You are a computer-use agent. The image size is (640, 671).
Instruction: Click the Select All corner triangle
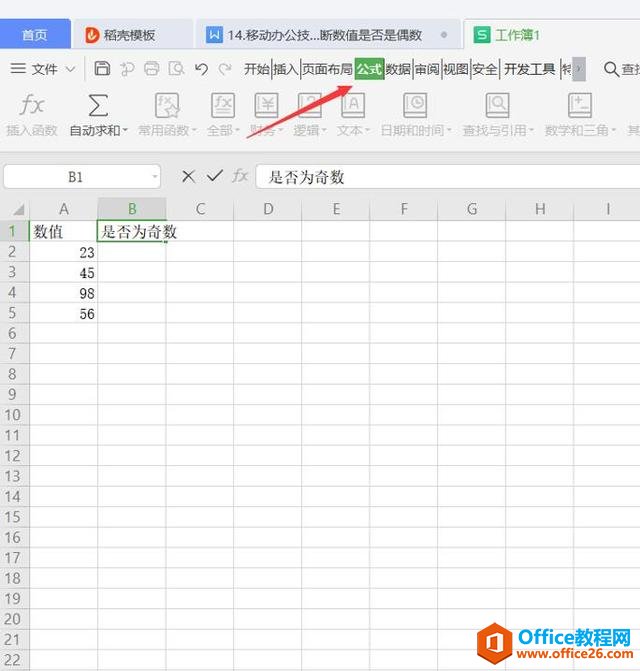pyautogui.click(x=18, y=209)
